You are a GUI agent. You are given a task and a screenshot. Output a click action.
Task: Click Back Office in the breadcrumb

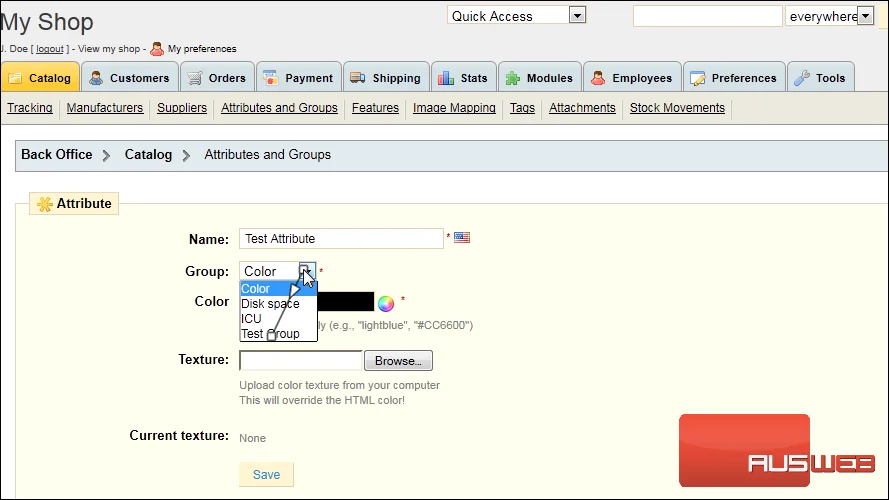point(57,155)
